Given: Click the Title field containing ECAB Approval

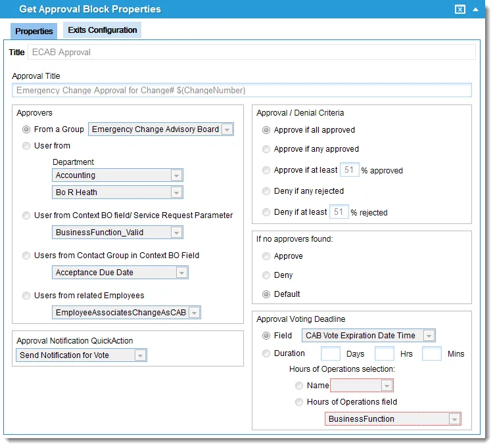Looking at the screenshot, I should (x=251, y=52).
